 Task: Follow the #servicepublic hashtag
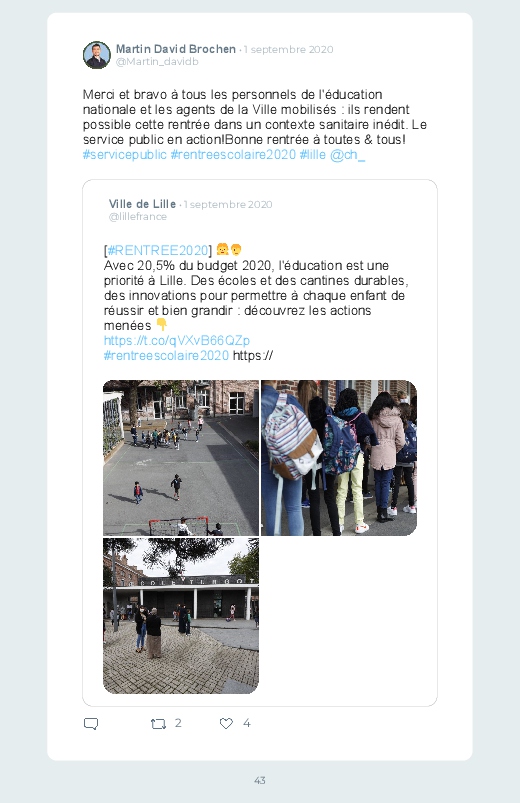click(x=124, y=155)
